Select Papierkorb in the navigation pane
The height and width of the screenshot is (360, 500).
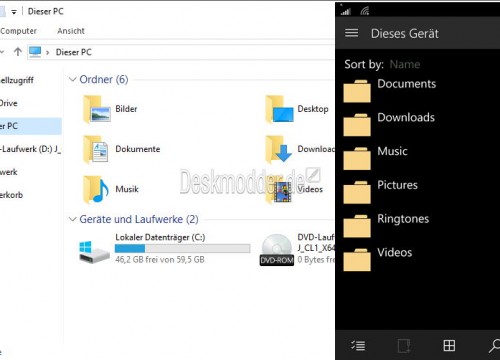(x=11, y=195)
